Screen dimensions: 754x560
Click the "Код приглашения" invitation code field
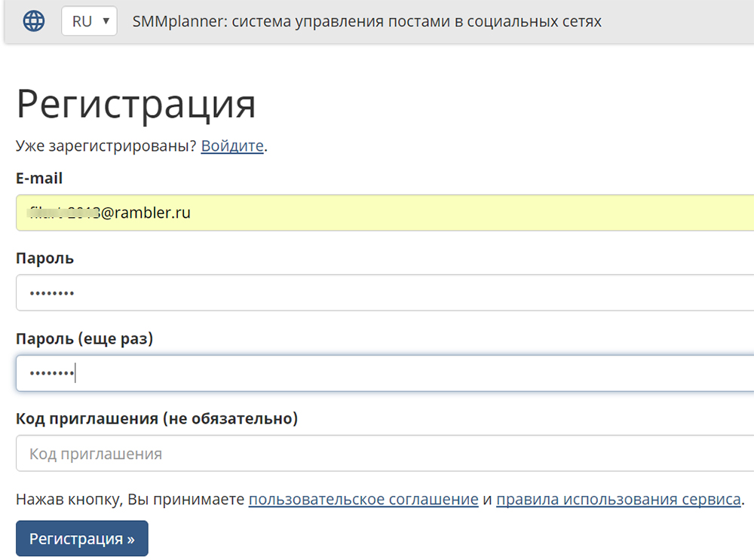[302, 453]
